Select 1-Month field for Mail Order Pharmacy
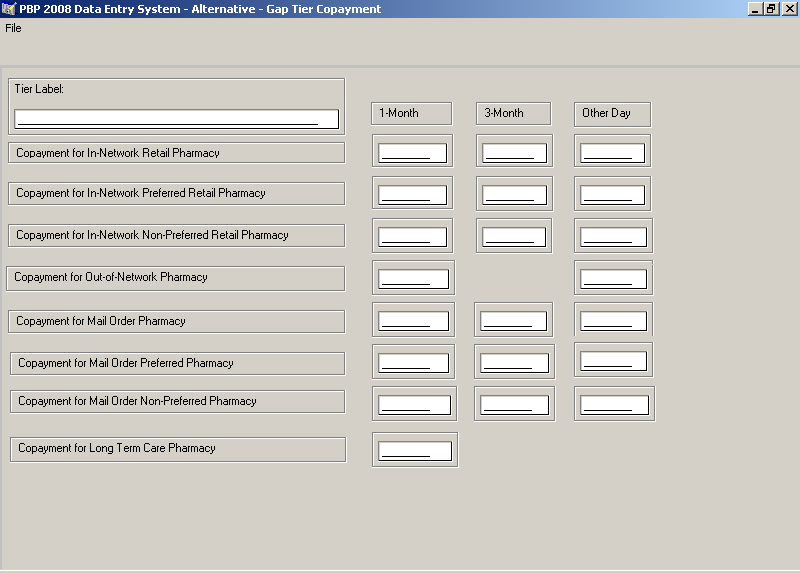The height and width of the screenshot is (573, 800). pos(413,321)
